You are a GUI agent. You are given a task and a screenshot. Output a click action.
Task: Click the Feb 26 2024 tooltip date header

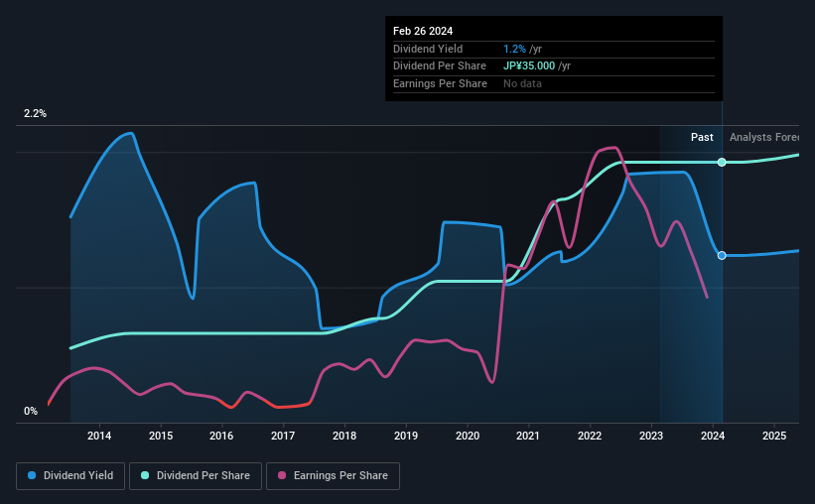423,31
